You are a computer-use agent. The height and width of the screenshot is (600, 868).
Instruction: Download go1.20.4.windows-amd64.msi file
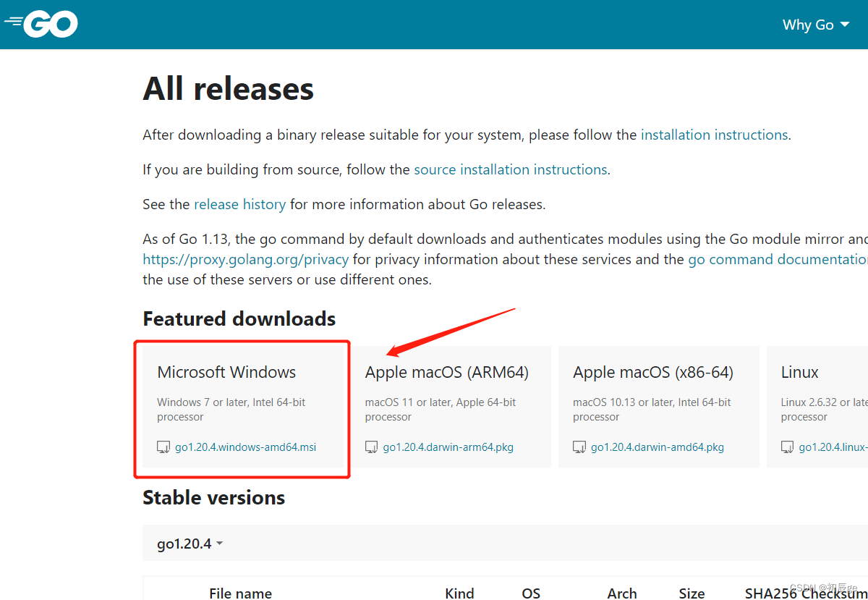pos(245,447)
